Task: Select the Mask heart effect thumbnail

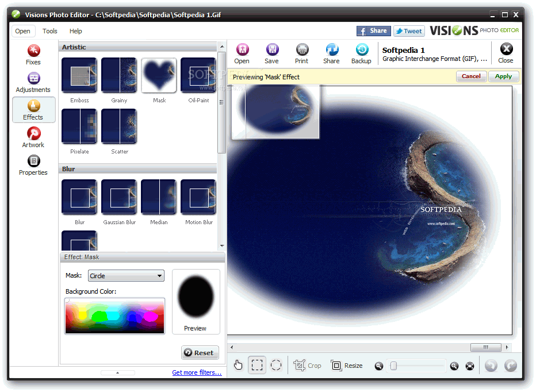Action: (159, 75)
